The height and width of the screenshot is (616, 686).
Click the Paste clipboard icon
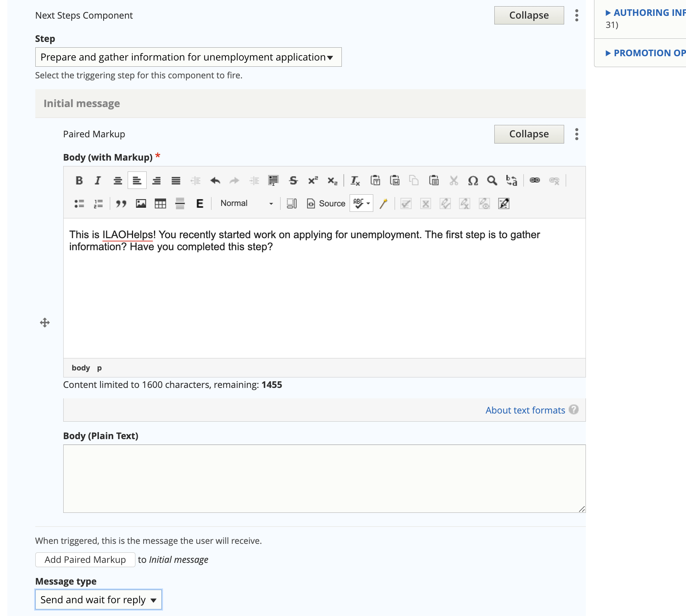coord(434,180)
